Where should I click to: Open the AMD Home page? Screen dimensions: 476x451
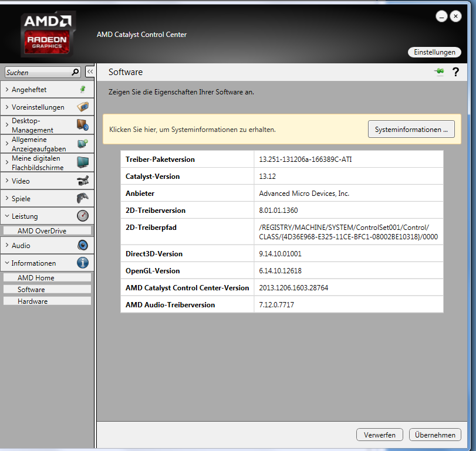[47, 277]
